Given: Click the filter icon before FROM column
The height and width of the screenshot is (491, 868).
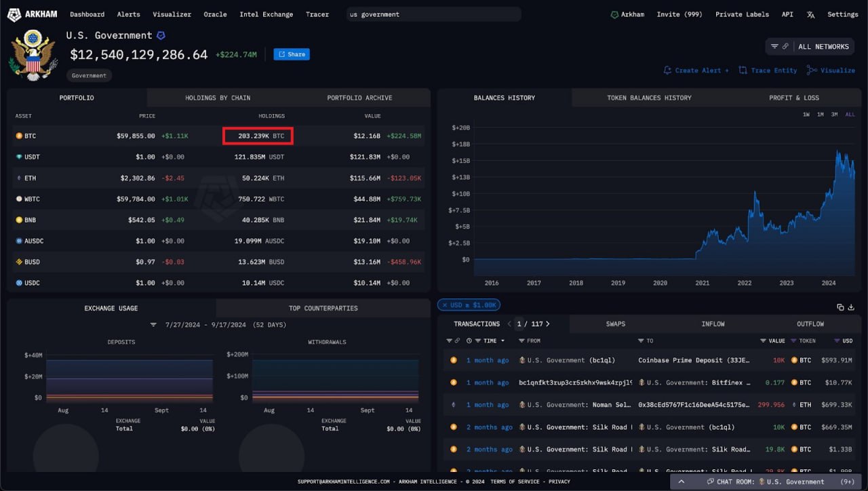Looking at the screenshot, I should pyautogui.click(x=521, y=341).
